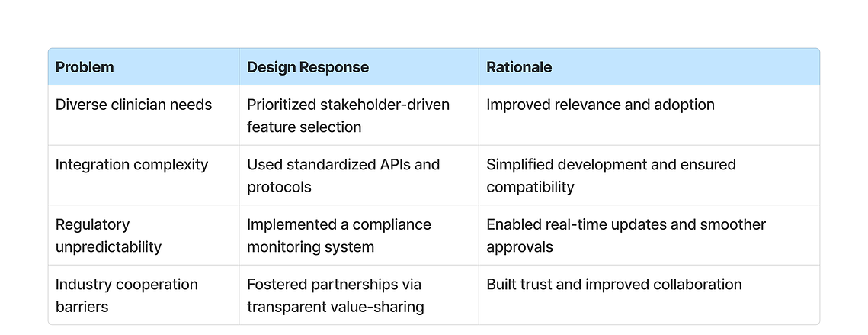Click the Problem column header
The width and height of the screenshot is (868, 335).
pyautogui.click(x=143, y=67)
